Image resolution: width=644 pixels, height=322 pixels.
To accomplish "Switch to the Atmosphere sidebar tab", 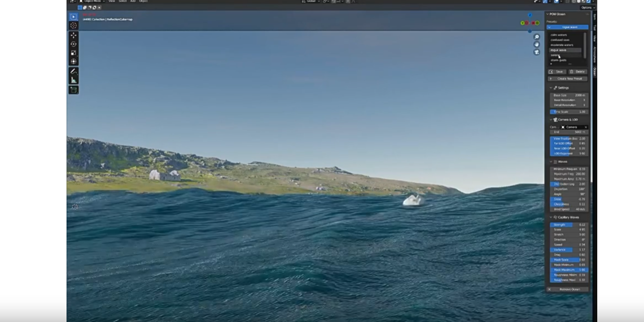I will click(594, 54).
